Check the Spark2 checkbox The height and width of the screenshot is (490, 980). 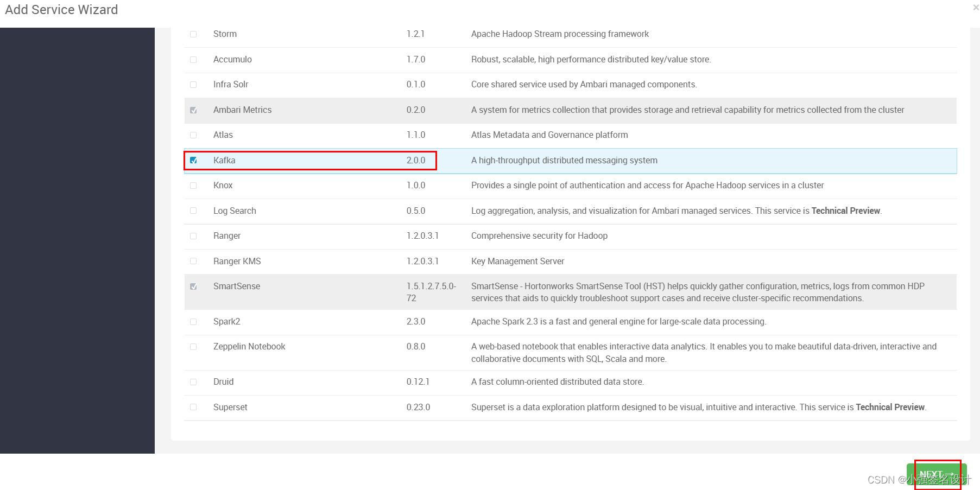[x=193, y=322]
